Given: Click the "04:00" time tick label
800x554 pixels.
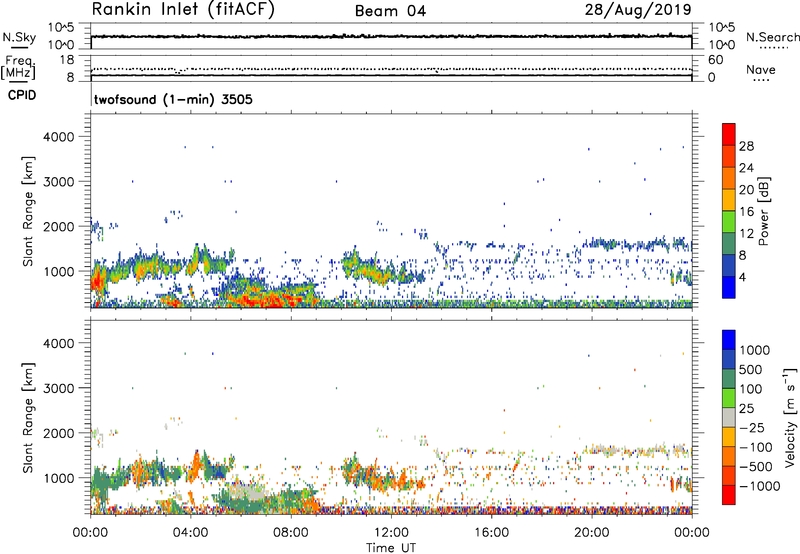Looking at the screenshot, I should [x=191, y=533].
